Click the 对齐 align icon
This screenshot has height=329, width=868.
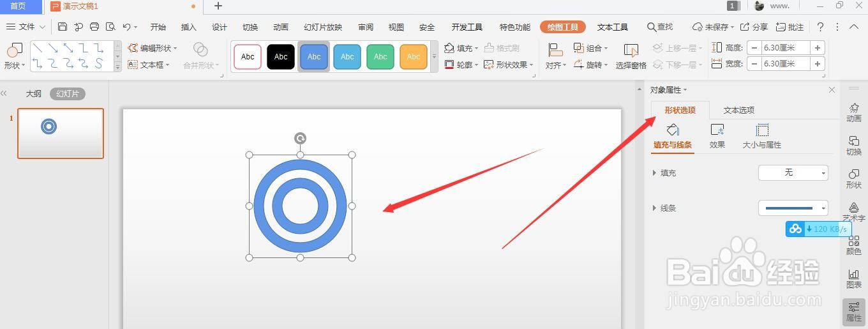[555, 50]
